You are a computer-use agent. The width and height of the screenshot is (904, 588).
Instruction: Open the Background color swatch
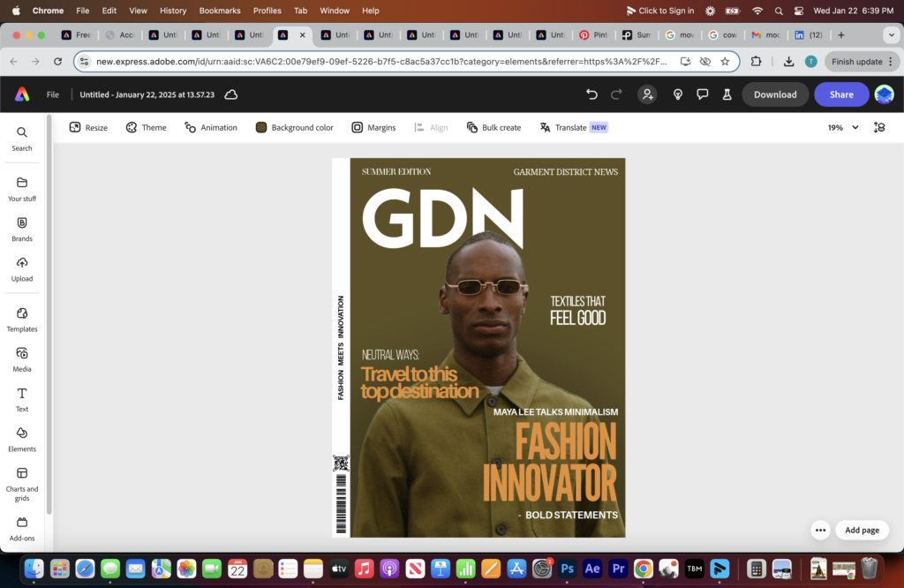pos(261,127)
